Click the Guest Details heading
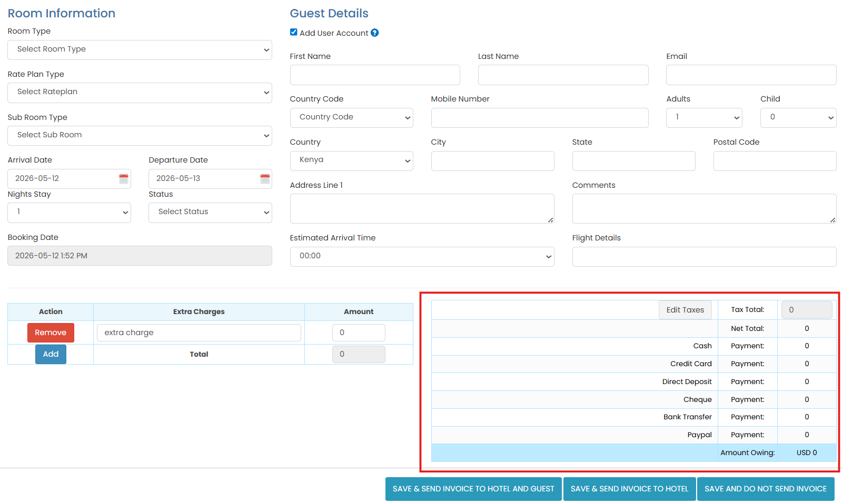This screenshot has width=843, height=504. (329, 13)
